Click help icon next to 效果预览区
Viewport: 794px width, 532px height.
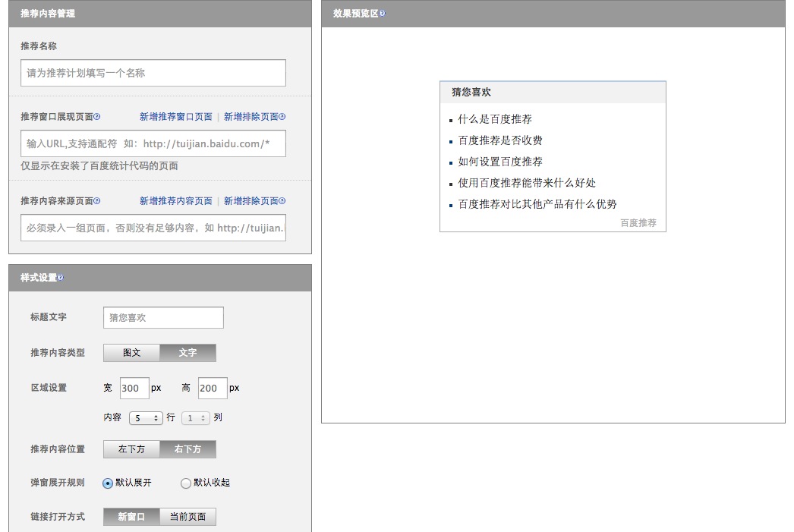[x=382, y=14]
